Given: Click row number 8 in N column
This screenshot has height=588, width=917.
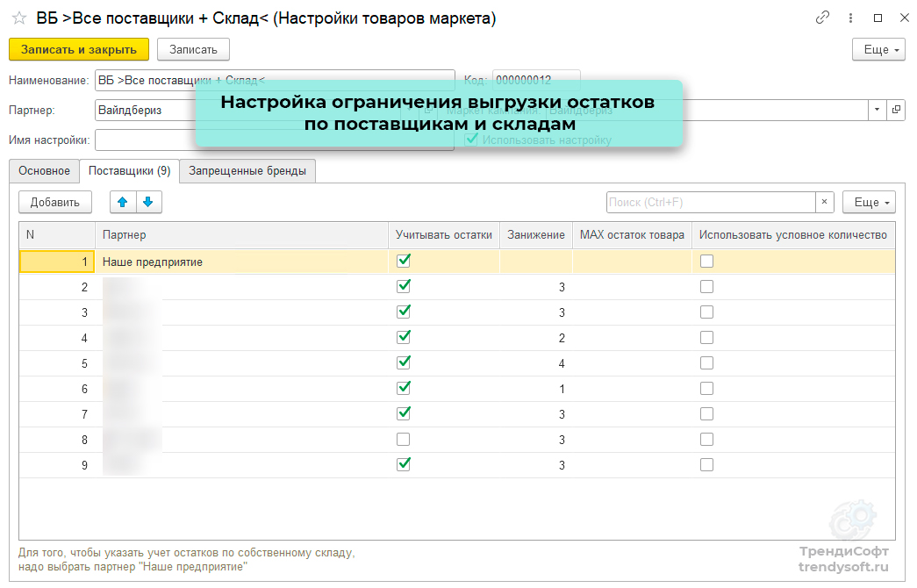Looking at the screenshot, I should 57,440.
